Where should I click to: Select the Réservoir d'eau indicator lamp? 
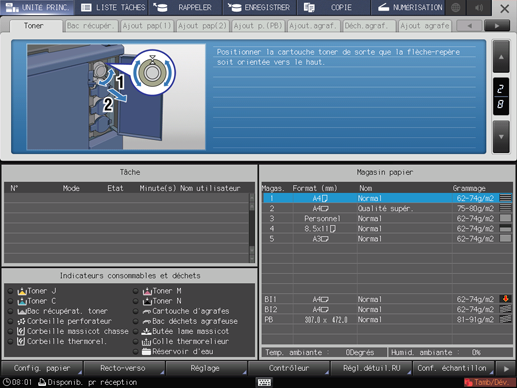click(135, 351)
